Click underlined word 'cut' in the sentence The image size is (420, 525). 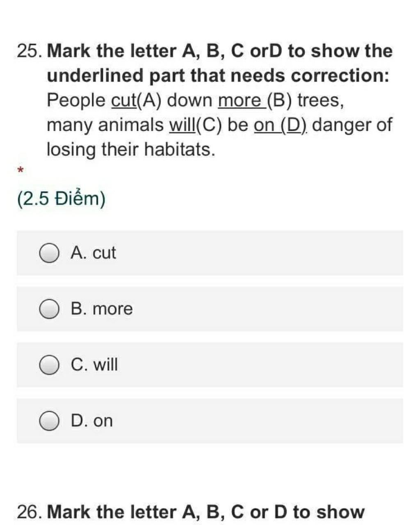(123, 100)
